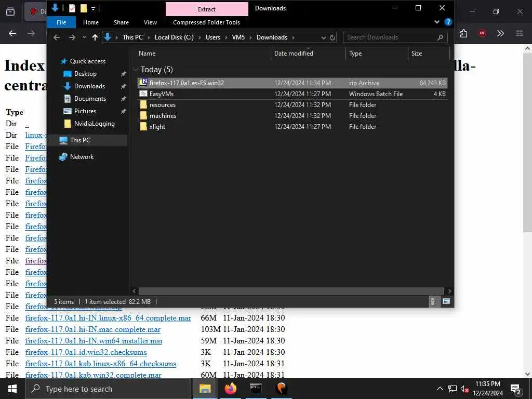The image size is (532, 399).
Task: Select the Compressed Folder Tools tab
Action: (x=206, y=22)
